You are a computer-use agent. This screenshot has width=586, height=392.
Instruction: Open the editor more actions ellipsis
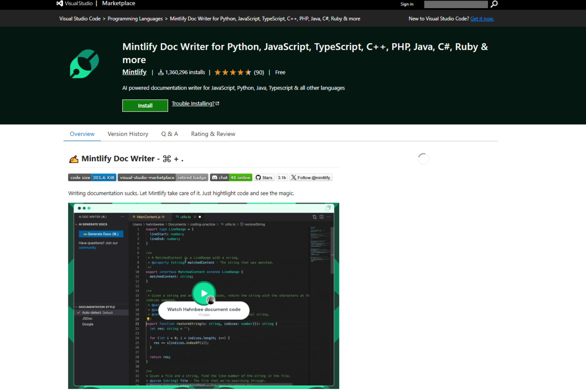tap(328, 217)
